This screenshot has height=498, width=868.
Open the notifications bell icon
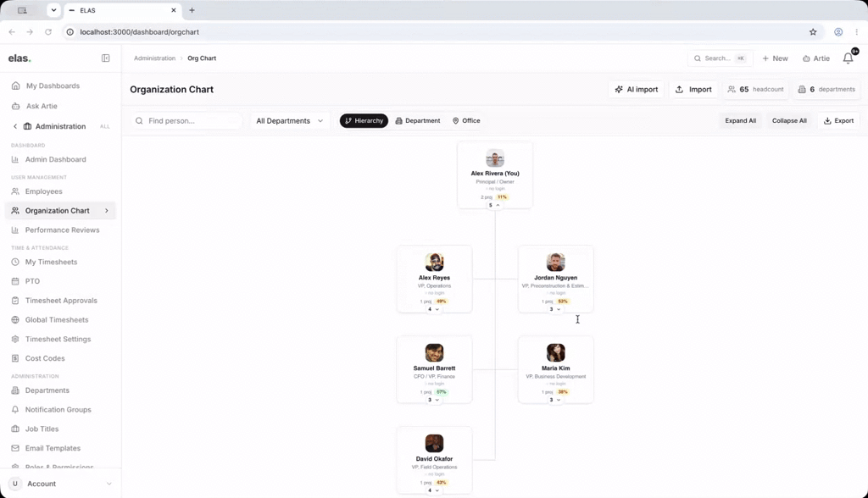pos(848,58)
